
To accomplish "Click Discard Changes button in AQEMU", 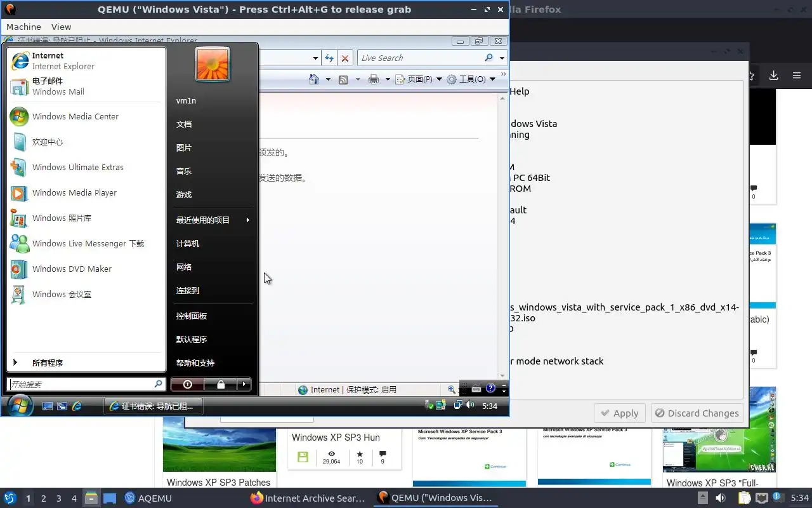I will (697, 413).
